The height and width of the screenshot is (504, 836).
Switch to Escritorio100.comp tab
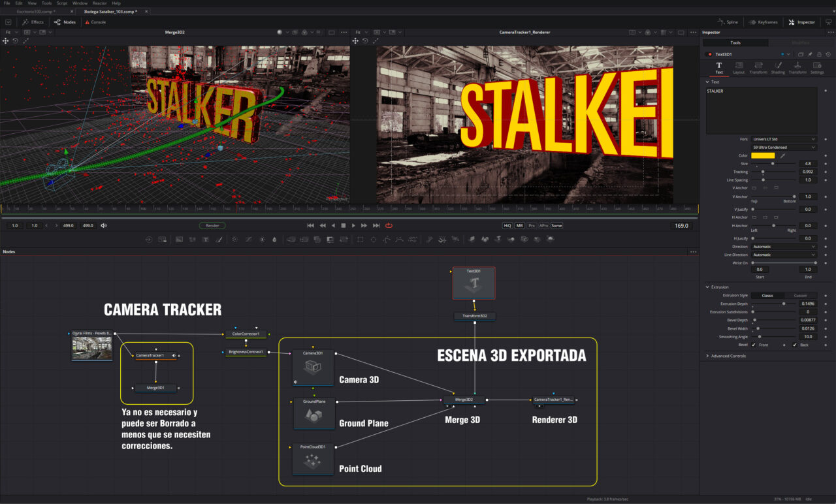coord(37,12)
